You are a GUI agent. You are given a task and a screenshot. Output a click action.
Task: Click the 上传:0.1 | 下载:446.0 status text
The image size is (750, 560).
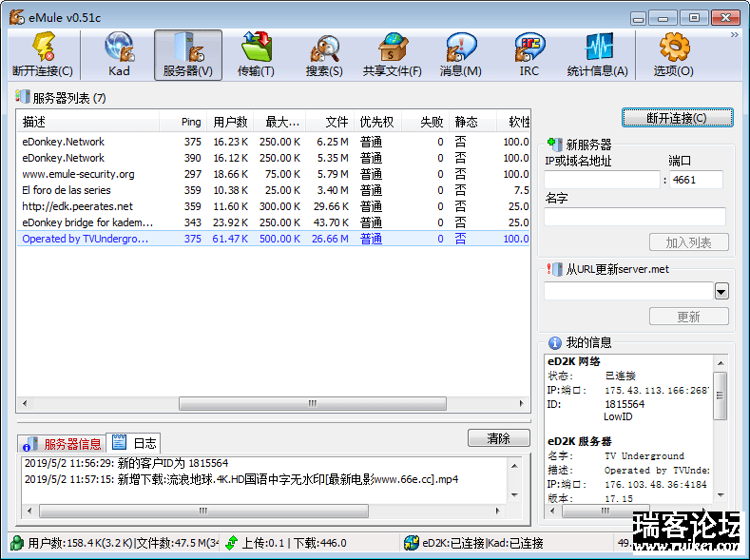pos(294,543)
